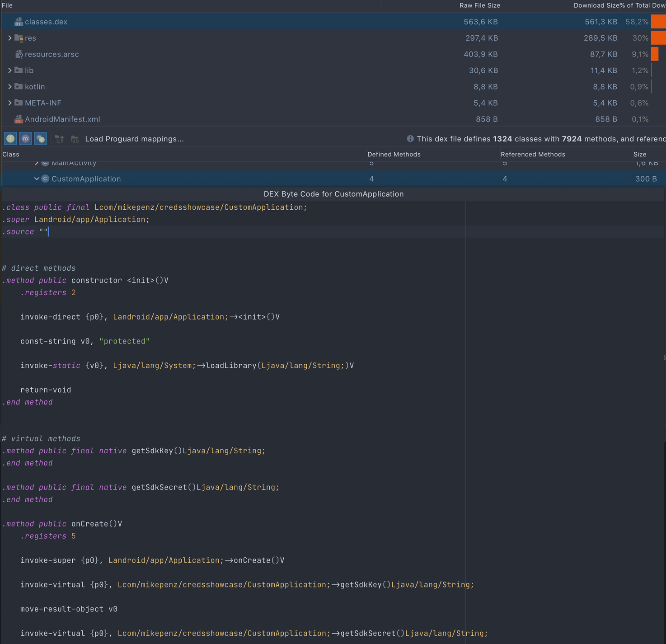Toggle the show methods filter button

pyautogui.click(x=25, y=139)
